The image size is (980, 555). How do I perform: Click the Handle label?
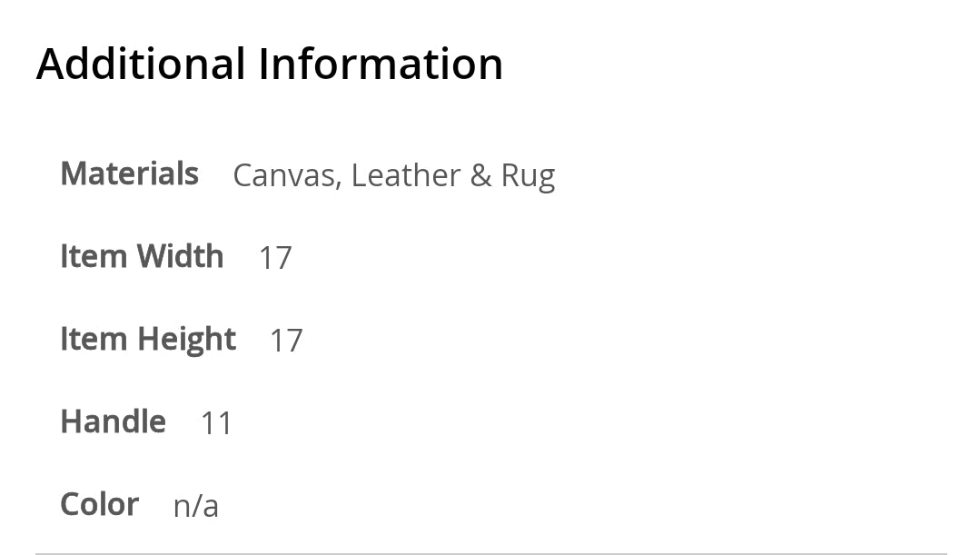tap(113, 422)
